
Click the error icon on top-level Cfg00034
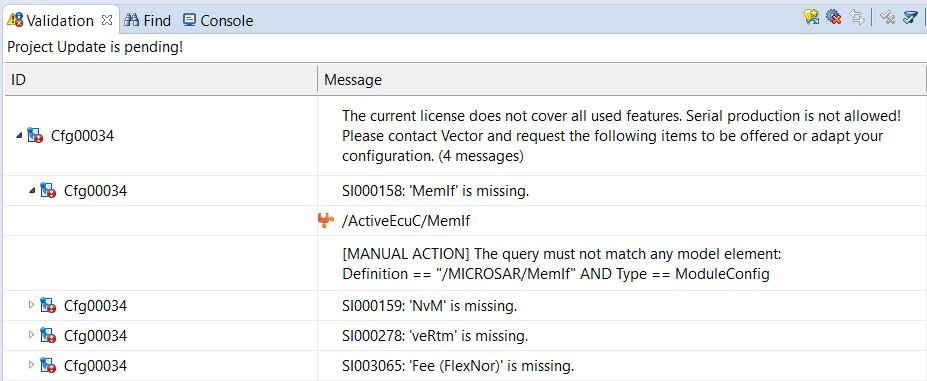pos(35,135)
